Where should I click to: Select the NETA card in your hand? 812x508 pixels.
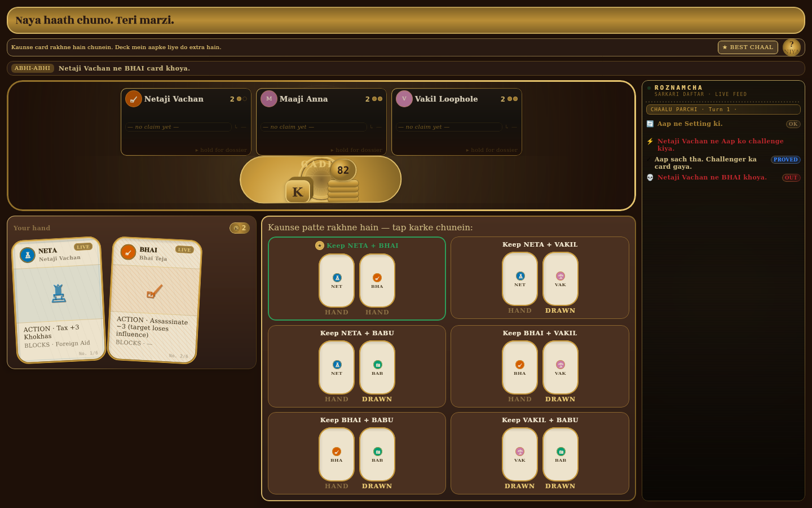coord(59,300)
